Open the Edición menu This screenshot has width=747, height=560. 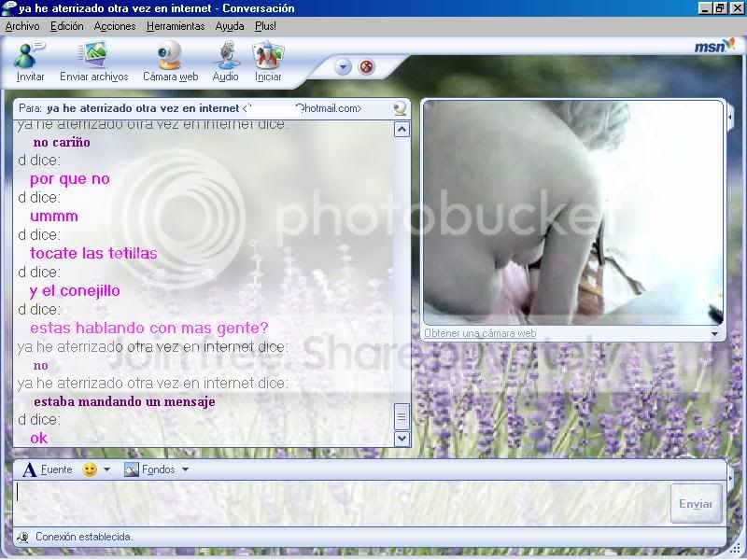coord(66,26)
